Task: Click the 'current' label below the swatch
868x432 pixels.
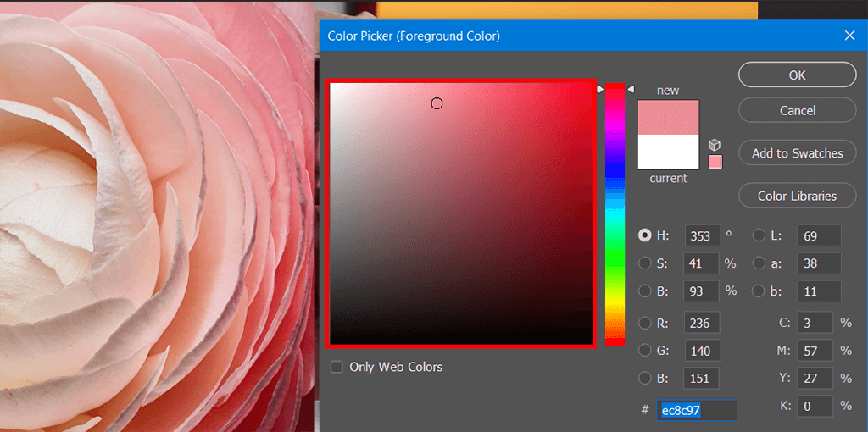Action: click(668, 178)
